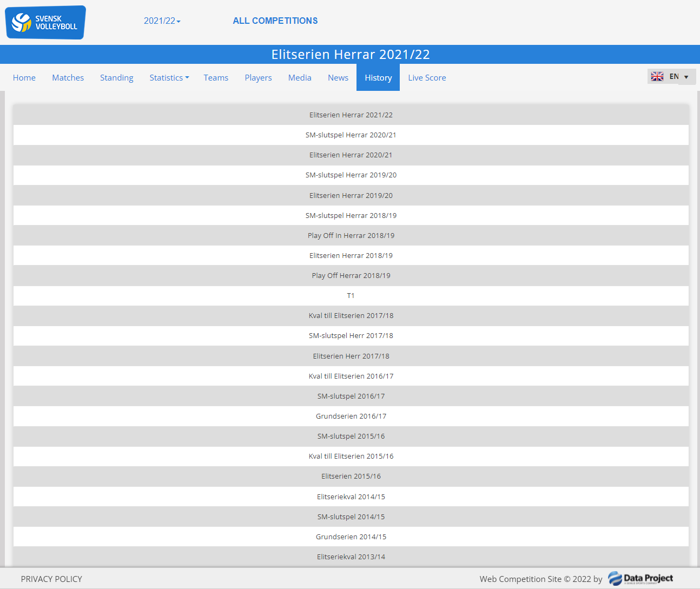Open Elitserien Herrar 2020/21 row

click(351, 155)
